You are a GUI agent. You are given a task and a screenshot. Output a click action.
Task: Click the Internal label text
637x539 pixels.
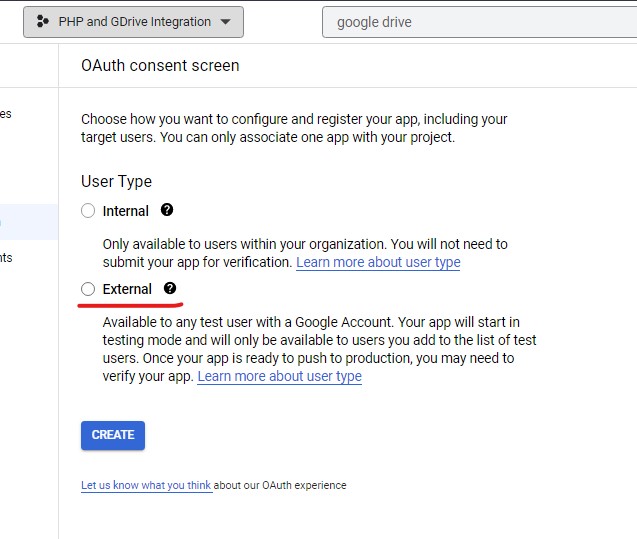point(126,211)
